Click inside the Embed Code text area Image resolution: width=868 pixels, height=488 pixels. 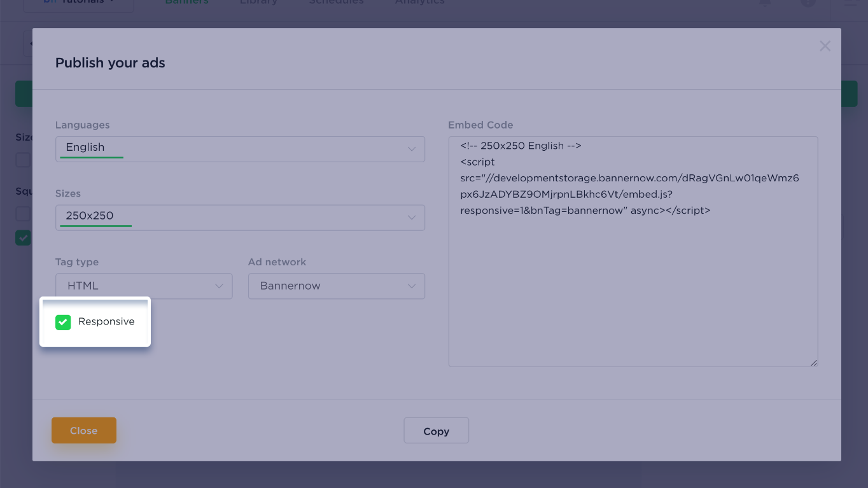coord(633,251)
